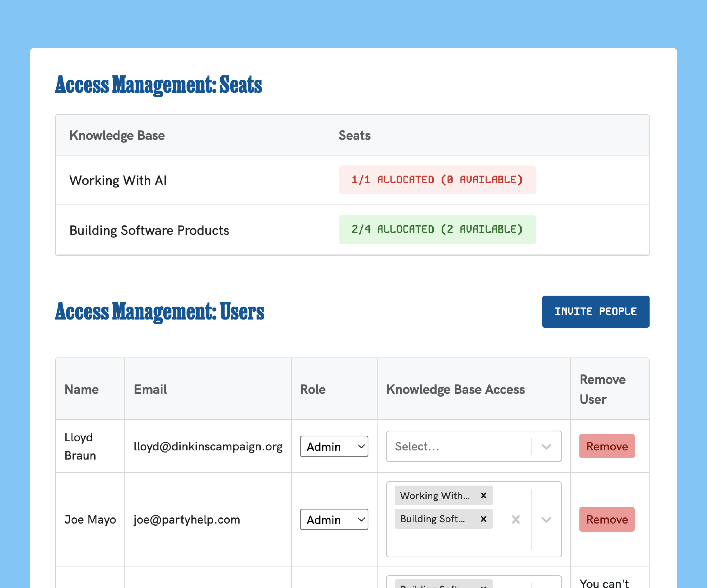Click the 2/4 allocated seats badge
The width and height of the screenshot is (707, 588).
[x=437, y=230]
